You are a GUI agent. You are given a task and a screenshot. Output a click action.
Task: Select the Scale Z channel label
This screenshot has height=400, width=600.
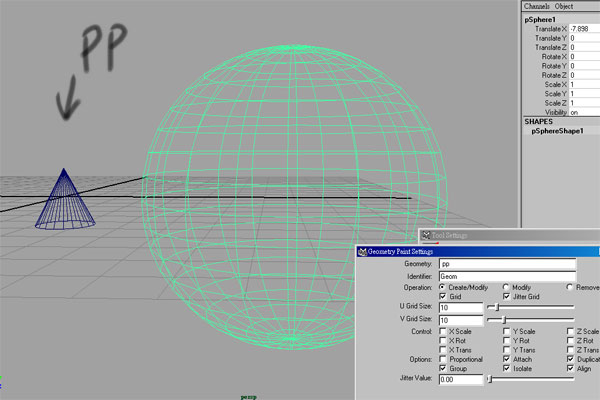point(556,103)
